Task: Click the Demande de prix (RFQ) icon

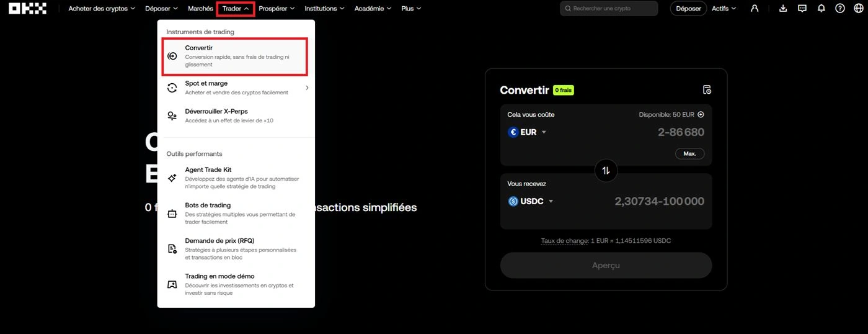Action: [x=172, y=249]
